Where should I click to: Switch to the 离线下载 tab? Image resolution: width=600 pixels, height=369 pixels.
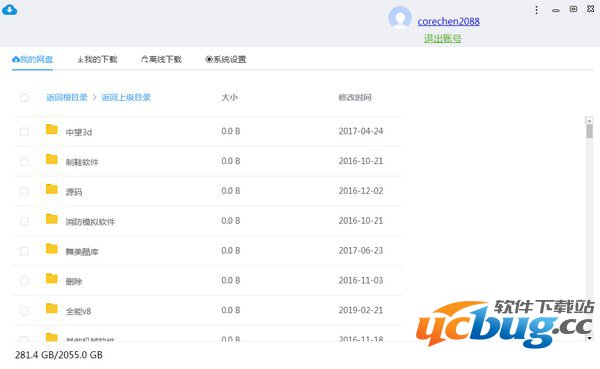161,59
